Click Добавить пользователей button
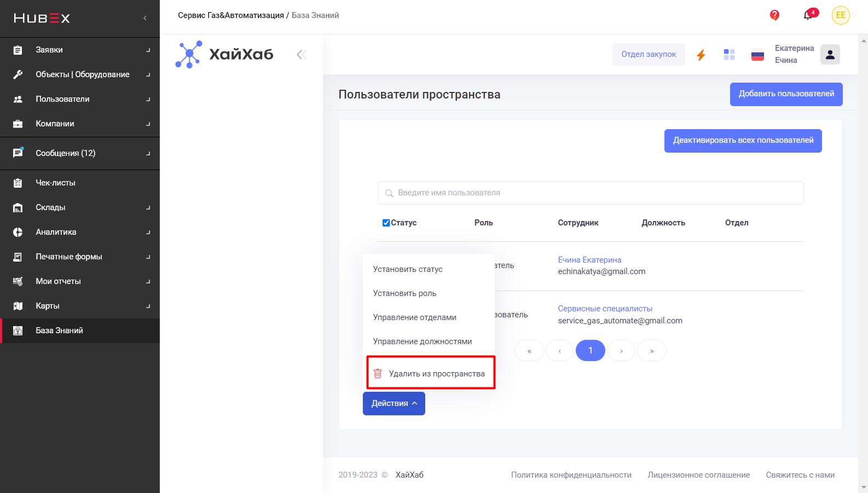This screenshot has width=868, height=493. (786, 94)
